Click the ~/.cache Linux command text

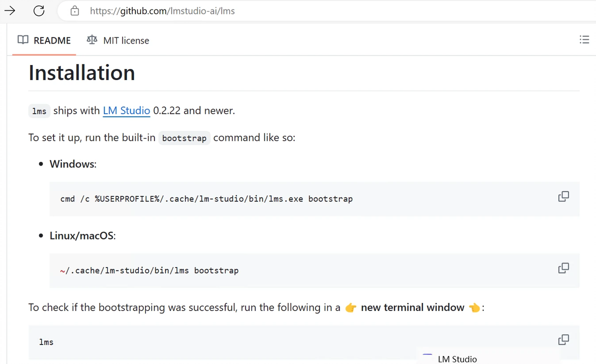(x=149, y=270)
